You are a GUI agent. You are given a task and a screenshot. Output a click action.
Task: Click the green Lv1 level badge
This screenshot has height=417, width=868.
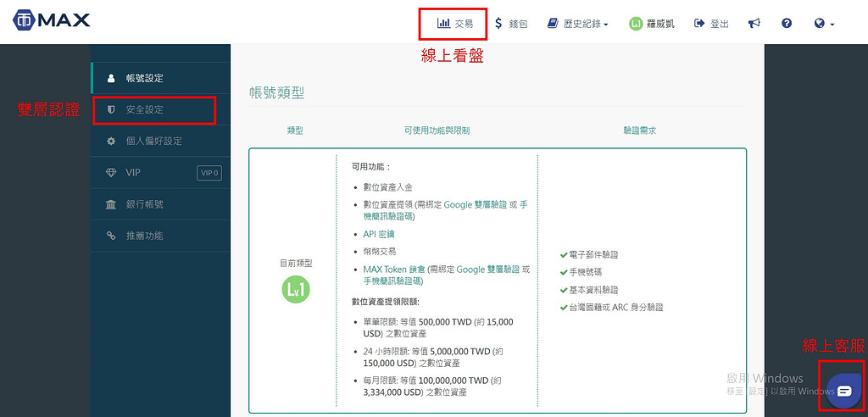[296, 289]
